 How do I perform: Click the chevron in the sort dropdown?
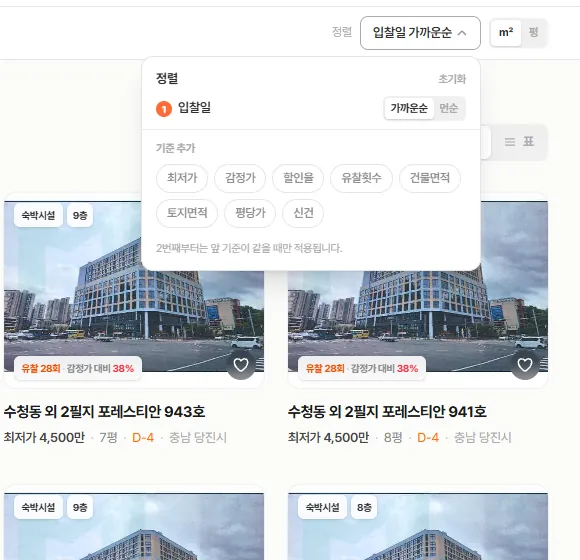click(x=462, y=33)
